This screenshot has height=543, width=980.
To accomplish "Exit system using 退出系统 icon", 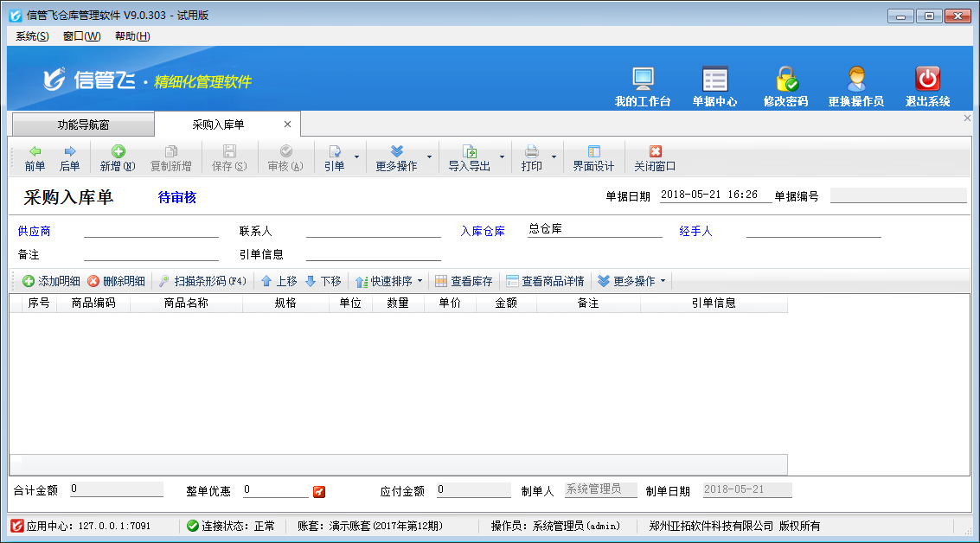I will pos(926,82).
